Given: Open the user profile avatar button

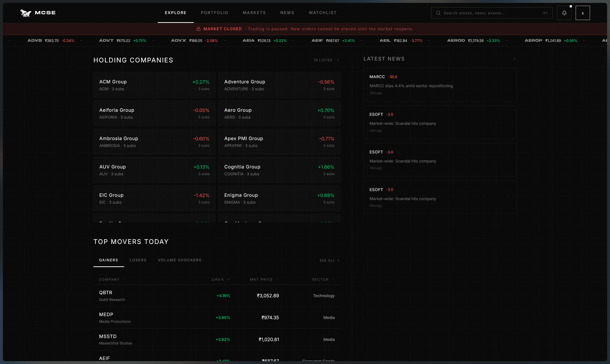Looking at the screenshot, I should tap(583, 13).
